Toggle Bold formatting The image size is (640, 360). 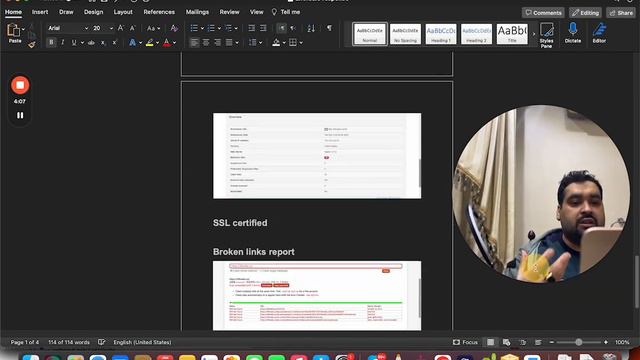pos(51,42)
